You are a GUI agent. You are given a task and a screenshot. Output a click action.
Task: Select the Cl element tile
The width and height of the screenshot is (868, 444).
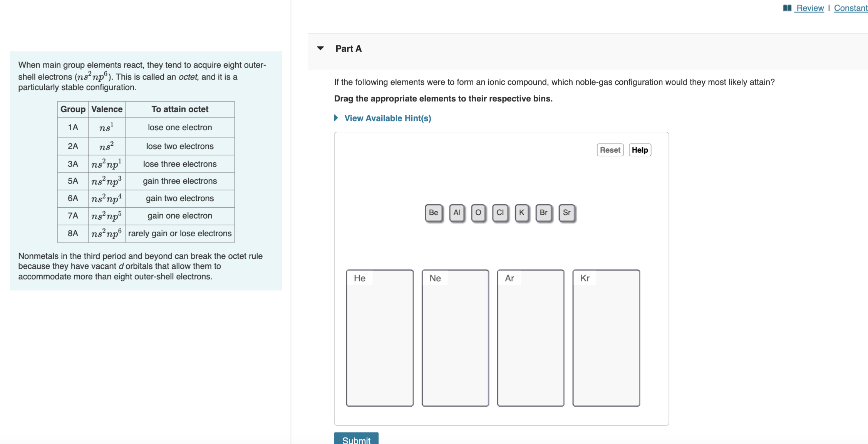click(500, 213)
